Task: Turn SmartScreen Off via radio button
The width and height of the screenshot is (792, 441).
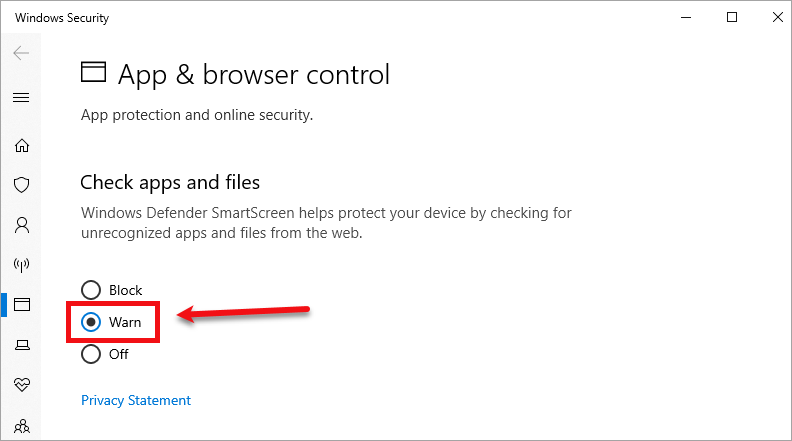Action: pos(91,354)
